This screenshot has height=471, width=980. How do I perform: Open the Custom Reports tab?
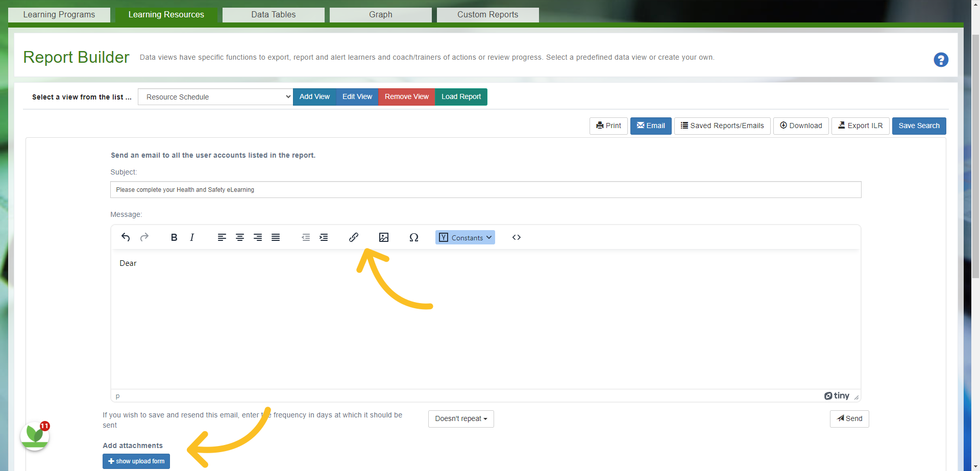488,15
